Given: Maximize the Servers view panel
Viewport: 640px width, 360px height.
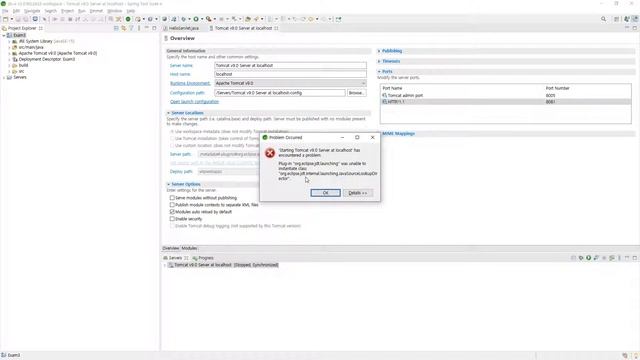Looking at the screenshot, I should click(x=635, y=258).
